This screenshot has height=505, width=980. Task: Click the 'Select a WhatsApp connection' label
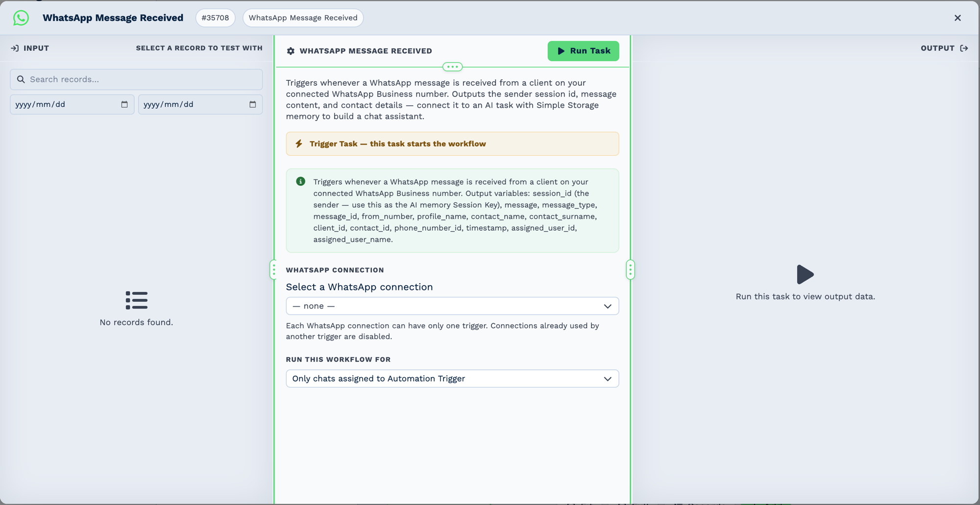360,287
